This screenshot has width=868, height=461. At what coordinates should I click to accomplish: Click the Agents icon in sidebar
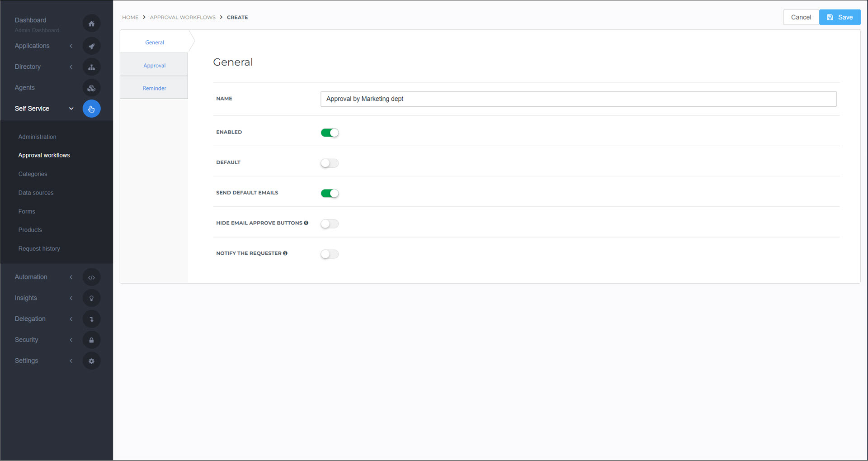tap(91, 88)
